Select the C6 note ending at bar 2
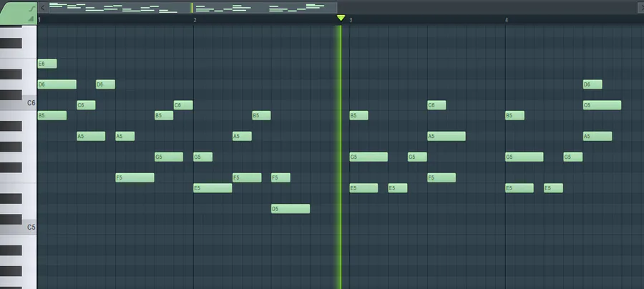This screenshot has width=644, height=289. (x=183, y=105)
